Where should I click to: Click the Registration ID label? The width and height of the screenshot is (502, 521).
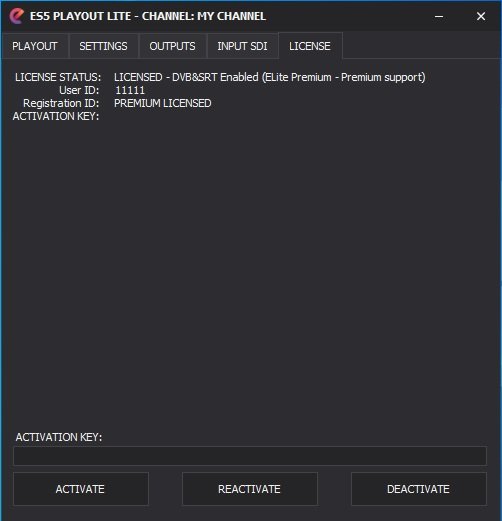[61, 103]
